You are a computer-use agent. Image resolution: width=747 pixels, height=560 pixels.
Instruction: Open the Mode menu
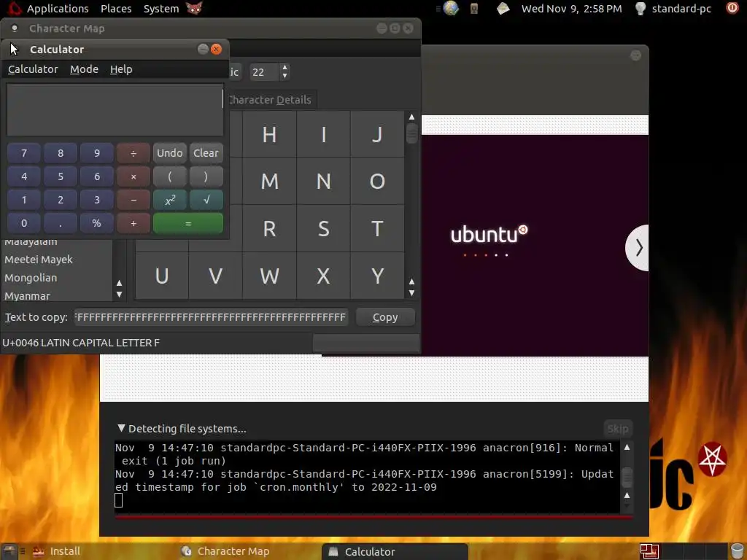[84, 69]
